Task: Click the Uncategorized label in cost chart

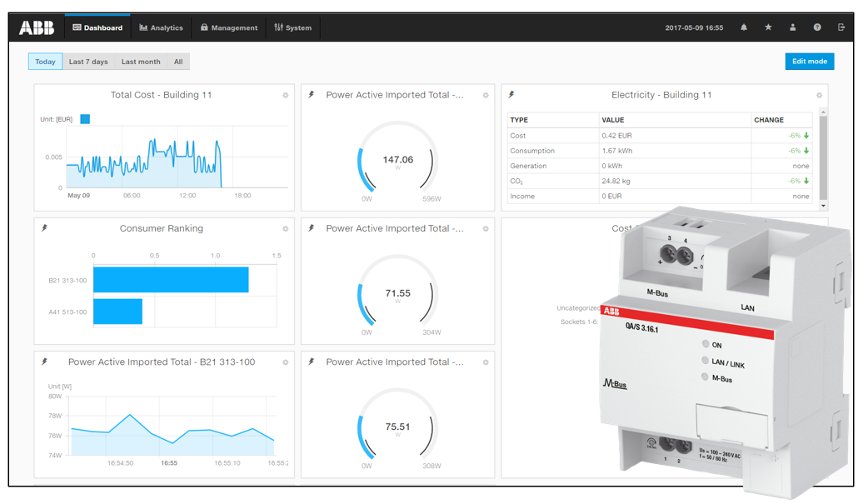Action: point(578,308)
